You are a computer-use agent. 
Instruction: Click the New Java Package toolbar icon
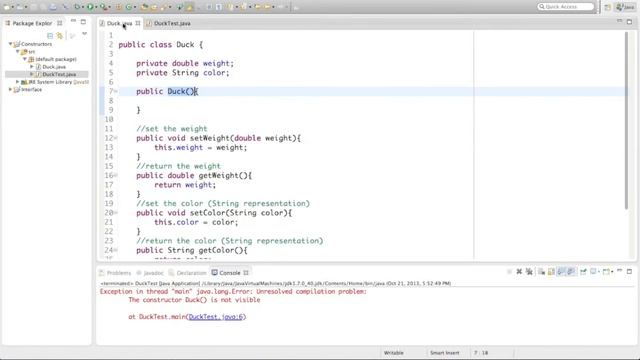pos(119,7)
